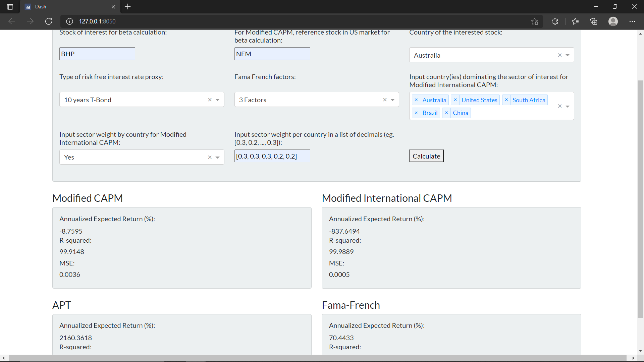Image resolution: width=644 pixels, height=362 pixels.
Task: Click the Calculate button
Action: coord(426,156)
